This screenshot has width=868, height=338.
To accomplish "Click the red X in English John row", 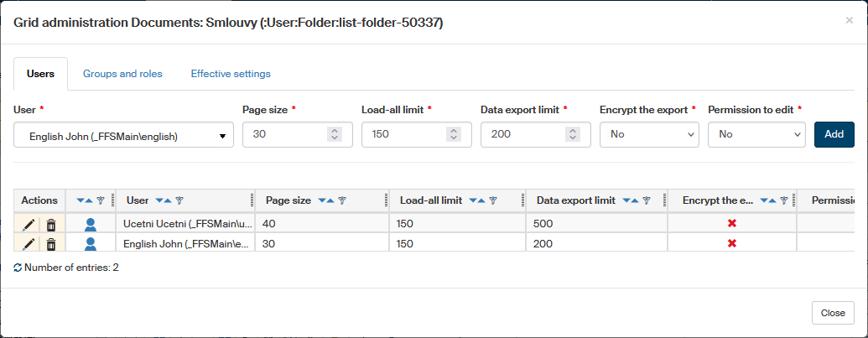I will point(731,243).
